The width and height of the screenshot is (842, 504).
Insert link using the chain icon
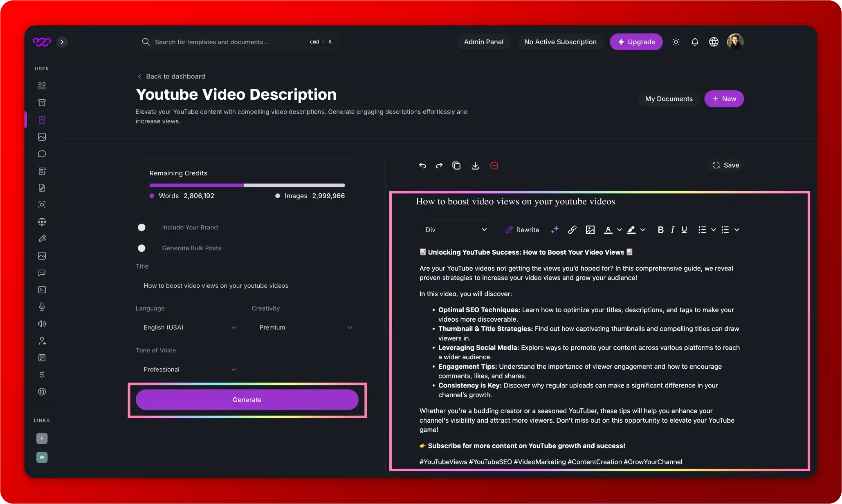572,230
